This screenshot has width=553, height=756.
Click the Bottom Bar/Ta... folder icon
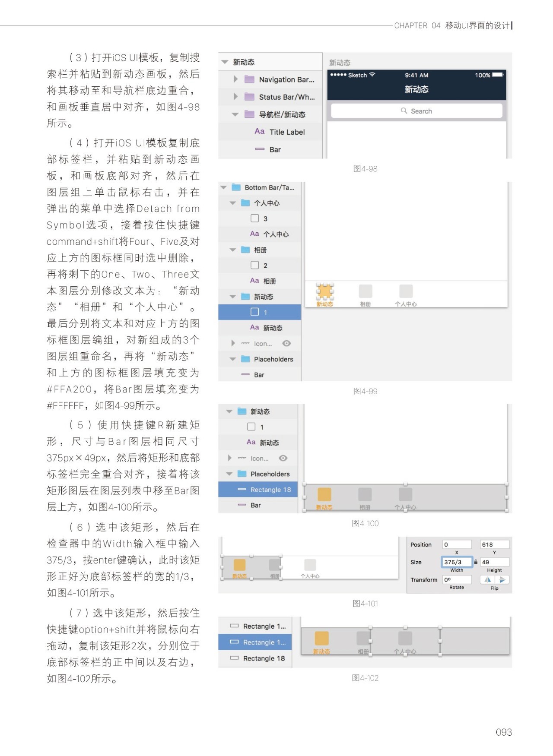[236, 187]
